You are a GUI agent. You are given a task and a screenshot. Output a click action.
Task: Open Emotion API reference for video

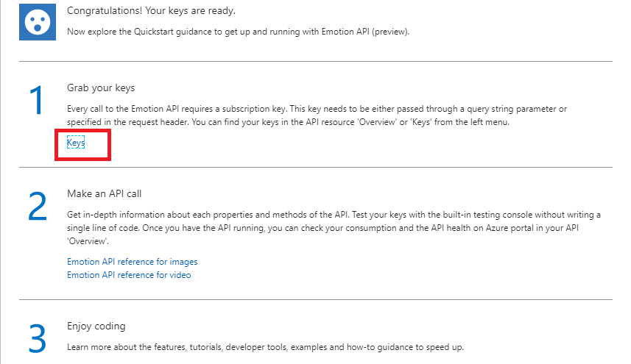tap(129, 275)
